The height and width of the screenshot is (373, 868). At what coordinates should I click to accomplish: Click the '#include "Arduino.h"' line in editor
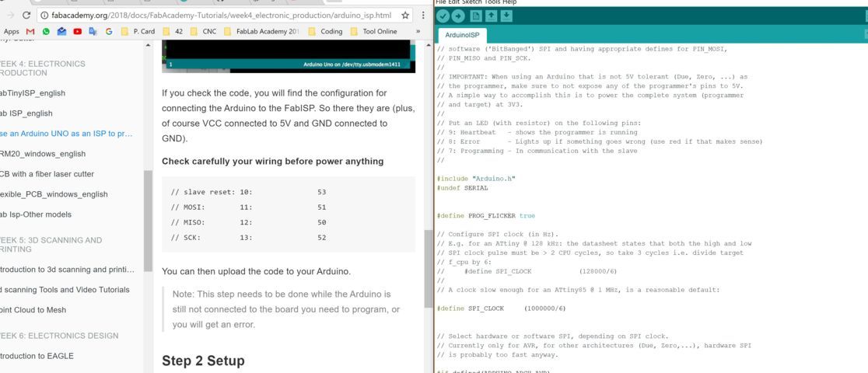pyautogui.click(x=477, y=179)
